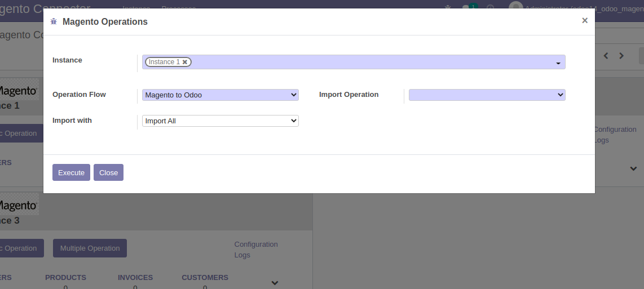
Task: Go to next record using right arrow
Action: coord(621,56)
